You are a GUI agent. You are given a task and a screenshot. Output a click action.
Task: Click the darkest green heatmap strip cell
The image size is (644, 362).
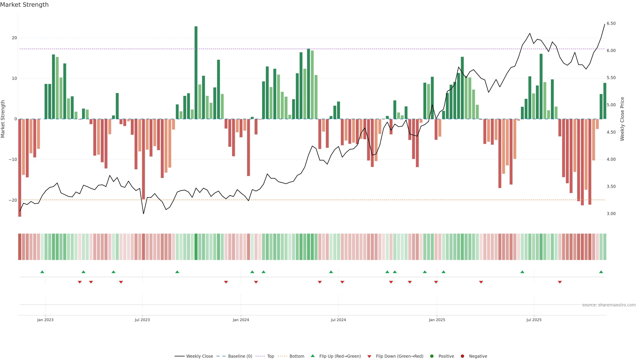[196, 247]
